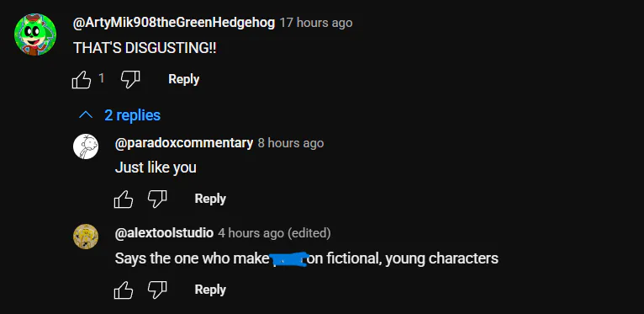Reply to ArtyMik908theGreenHedgehog's comment

tap(183, 79)
